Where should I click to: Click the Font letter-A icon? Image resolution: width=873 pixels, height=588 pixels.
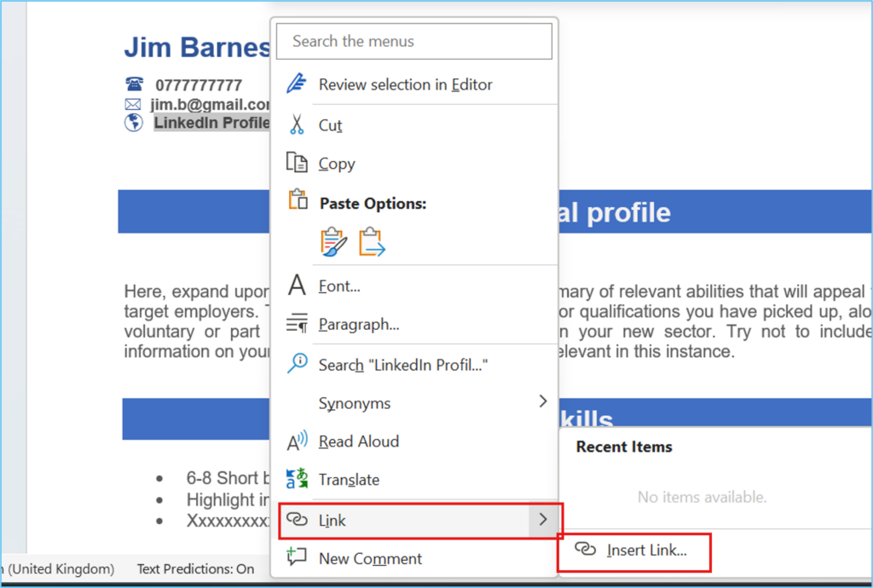click(298, 285)
